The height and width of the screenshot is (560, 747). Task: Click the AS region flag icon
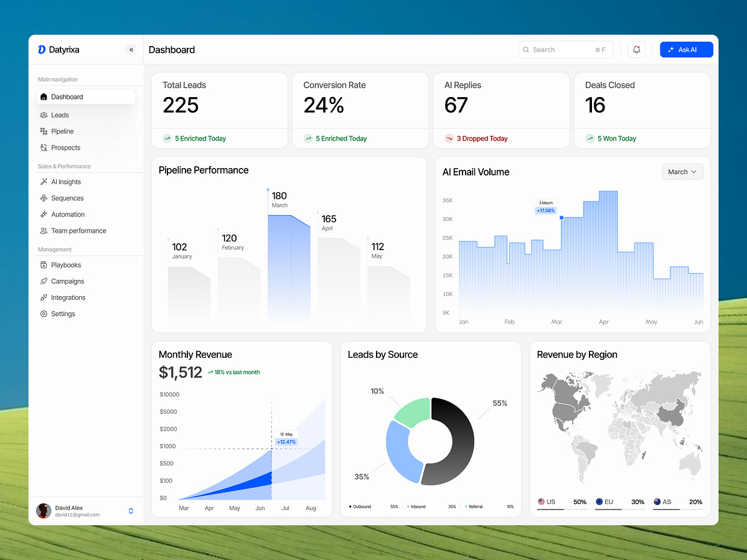[657, 502]
